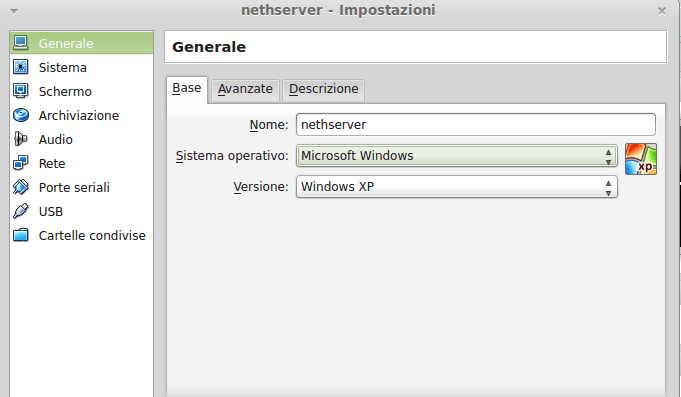The height and width of the screenshot is (397, 681).
Task: Click the Rete network icon
Action: click(x=20, y=163)
